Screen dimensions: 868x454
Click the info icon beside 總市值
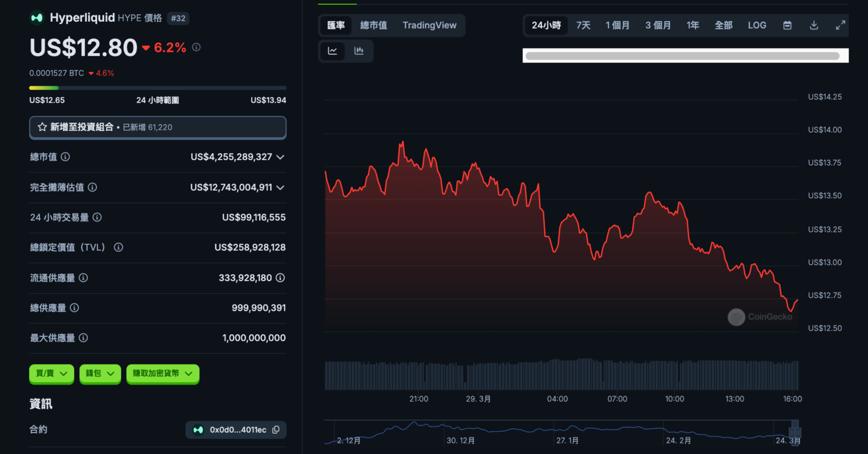pos(65,157)
